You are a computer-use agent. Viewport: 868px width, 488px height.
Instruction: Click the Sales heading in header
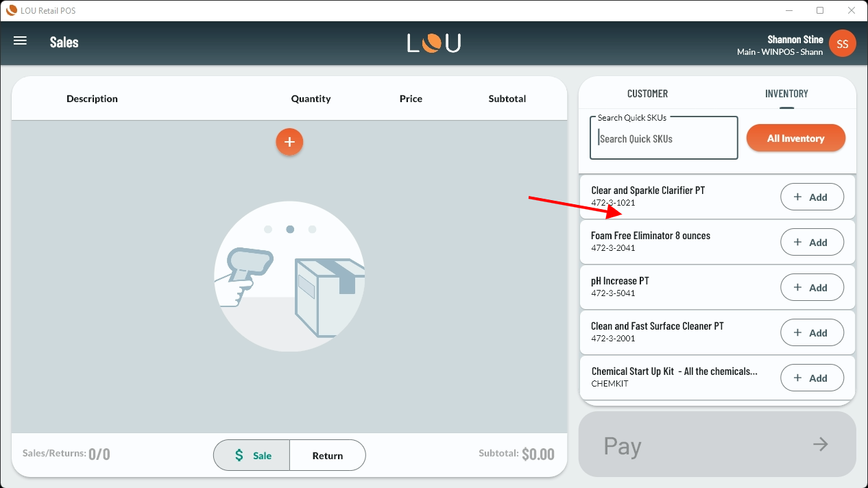[x=64, y=42]
